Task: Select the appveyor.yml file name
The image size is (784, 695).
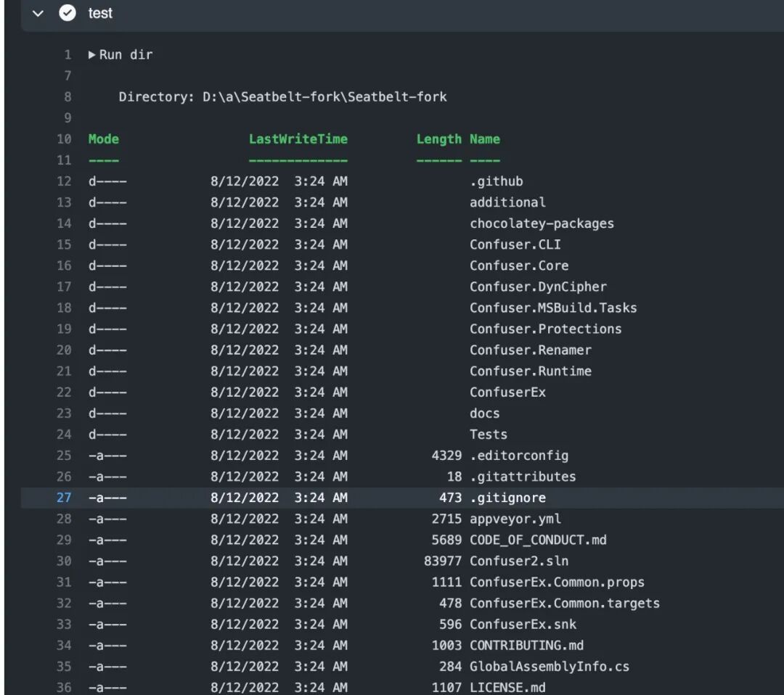Action: pyautogui.click(x=515, y=519)
